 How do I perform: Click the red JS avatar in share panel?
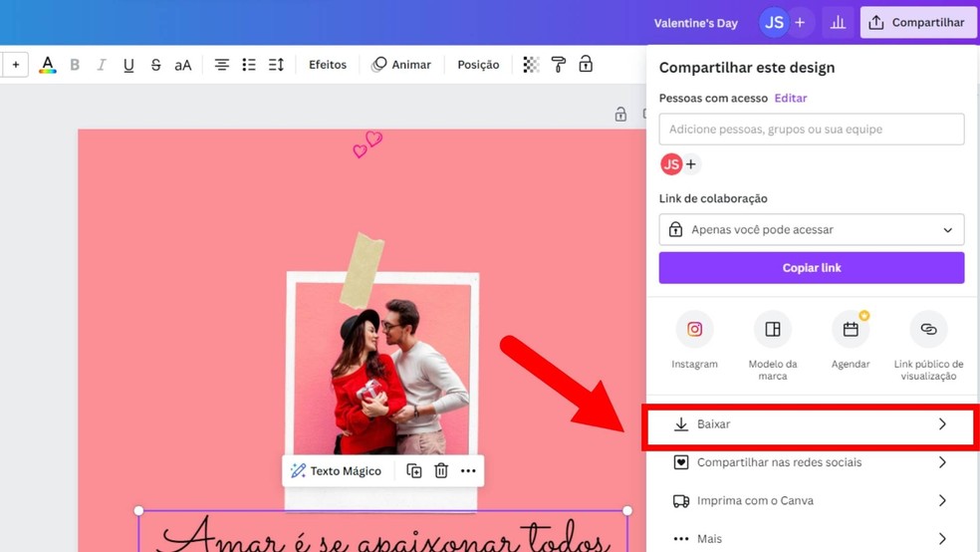(671, 164)
